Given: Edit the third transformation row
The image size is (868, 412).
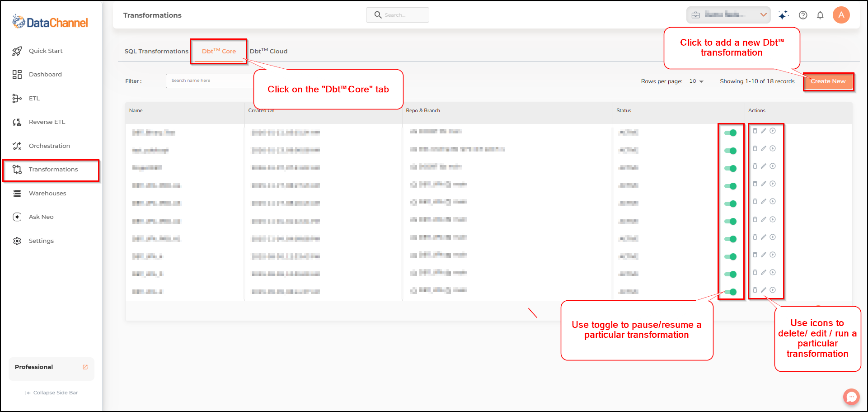Looking at the screenshot, I should 764,166.
